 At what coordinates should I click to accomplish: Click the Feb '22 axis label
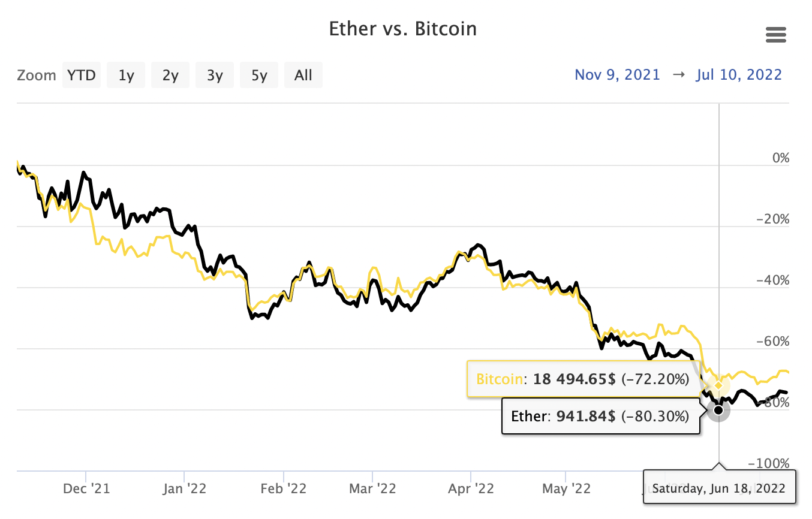(285, 489)
